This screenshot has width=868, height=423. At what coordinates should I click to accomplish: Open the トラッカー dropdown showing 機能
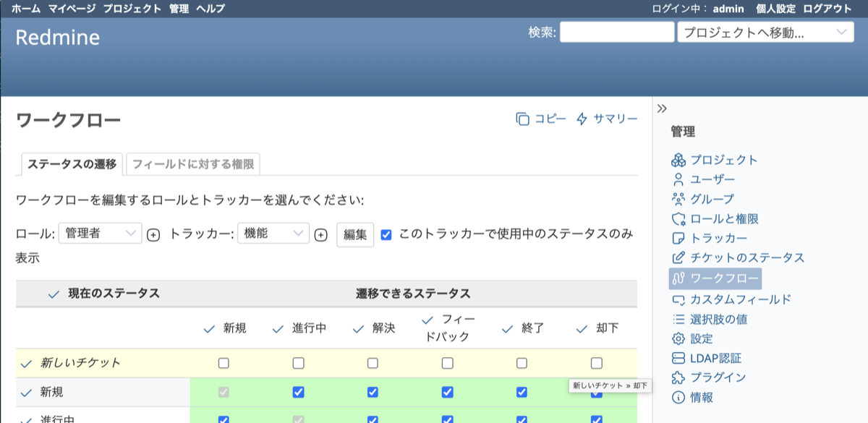tap(273, 234)
